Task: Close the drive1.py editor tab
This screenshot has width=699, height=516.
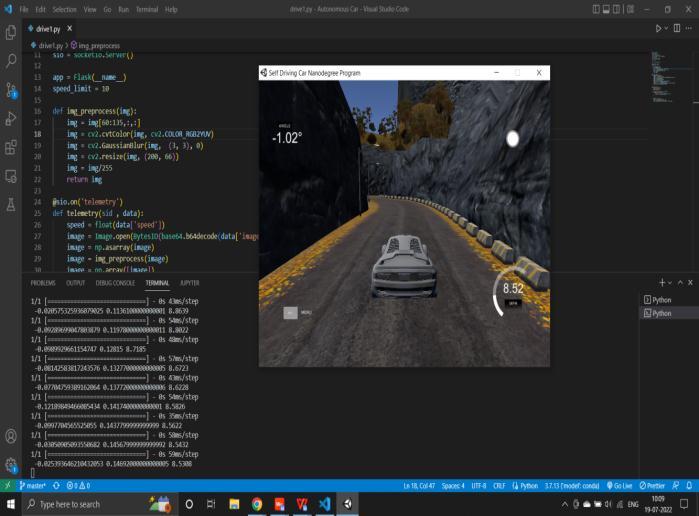Action: (69, 29)
